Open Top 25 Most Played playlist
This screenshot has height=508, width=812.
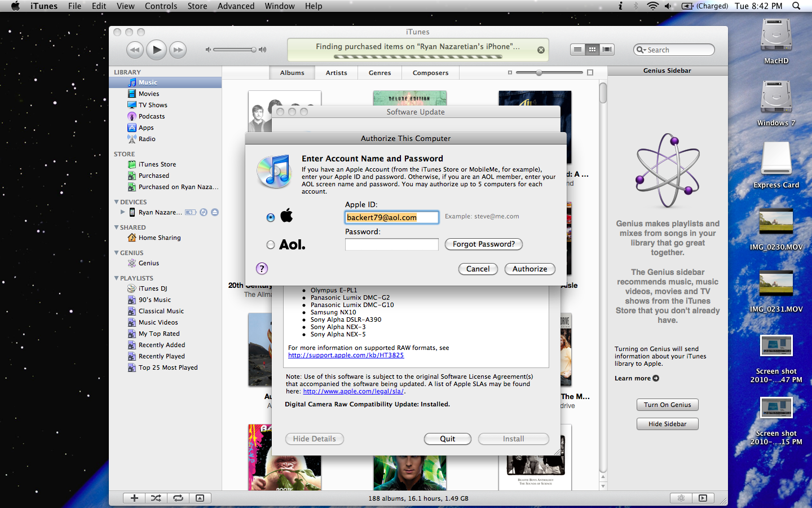point(168,367)
